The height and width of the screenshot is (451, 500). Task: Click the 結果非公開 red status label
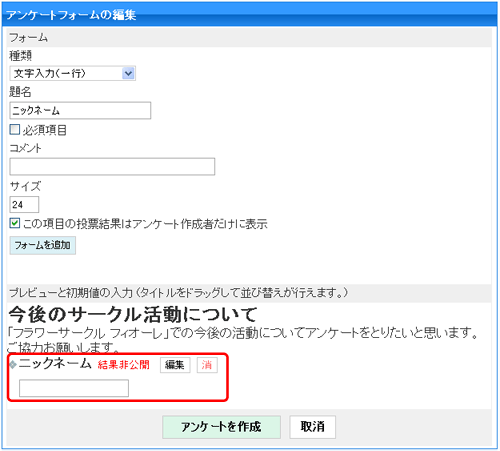124,365
